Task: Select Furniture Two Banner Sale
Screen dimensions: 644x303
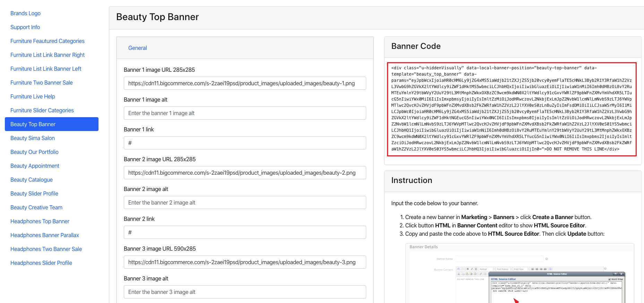Action: (42, 83)
